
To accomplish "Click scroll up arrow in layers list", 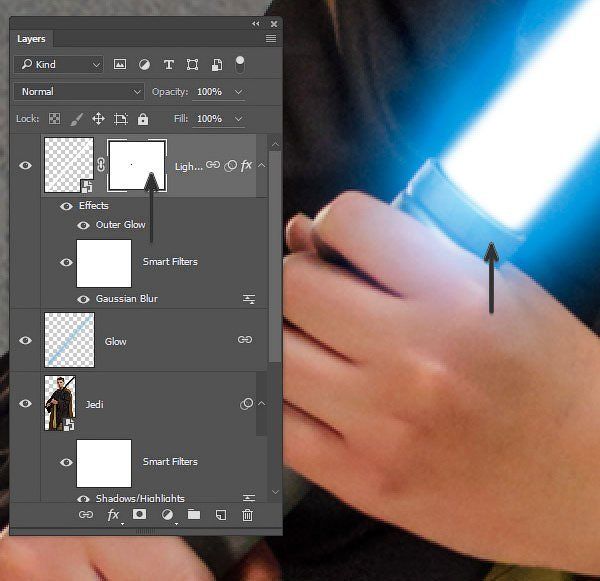I will tap(275, 144).
